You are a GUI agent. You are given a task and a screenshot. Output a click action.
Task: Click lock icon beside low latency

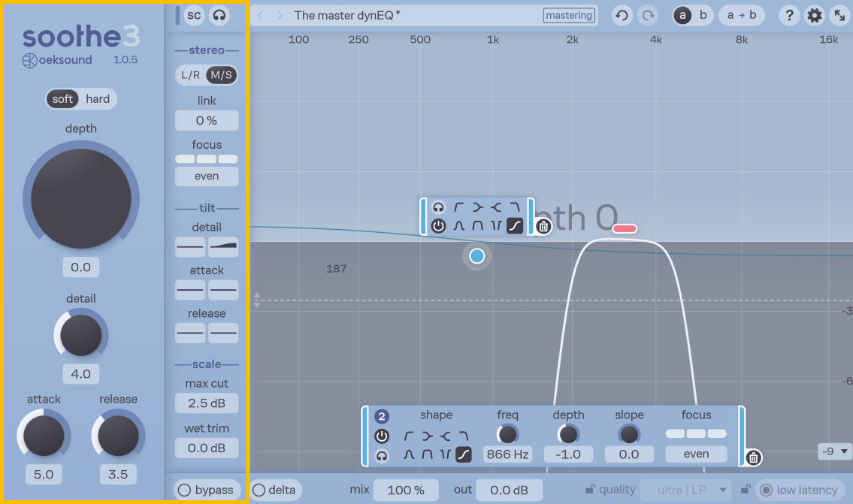tap(746, 489)
